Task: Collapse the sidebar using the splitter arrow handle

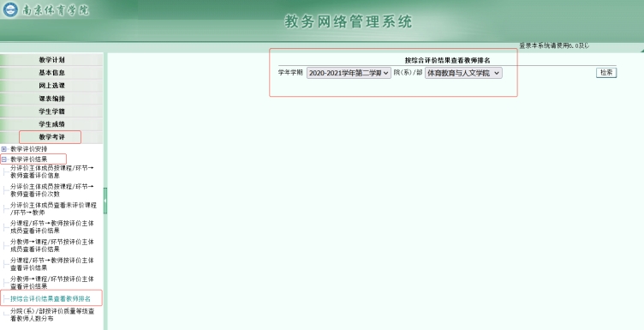Action: [x=105, y=201]
